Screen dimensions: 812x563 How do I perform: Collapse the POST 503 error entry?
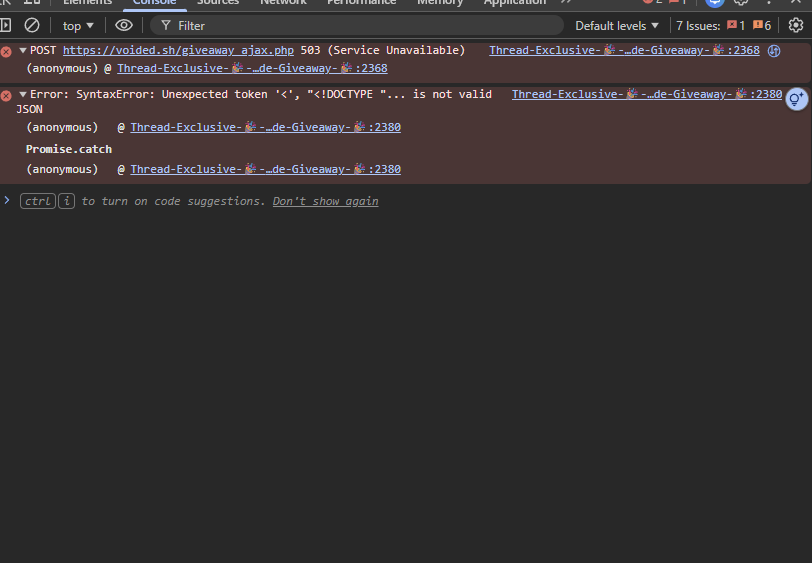pos(23,50)
